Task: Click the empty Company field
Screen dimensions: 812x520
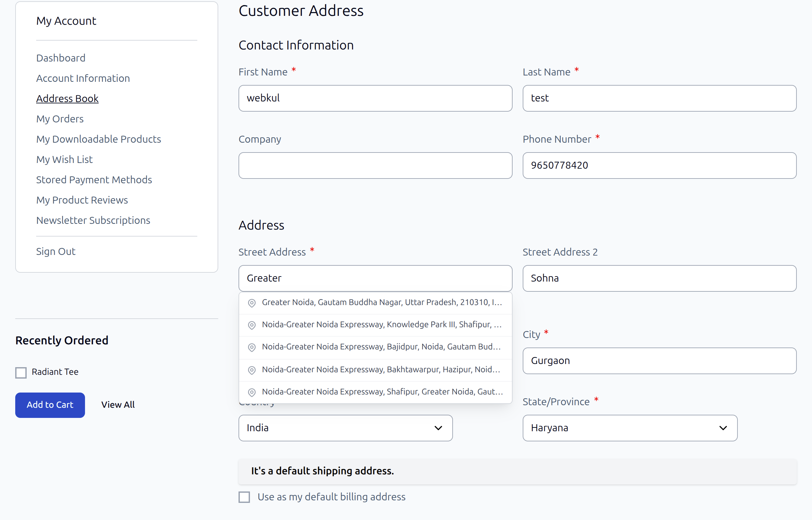Action: click(x=375, y=166)
